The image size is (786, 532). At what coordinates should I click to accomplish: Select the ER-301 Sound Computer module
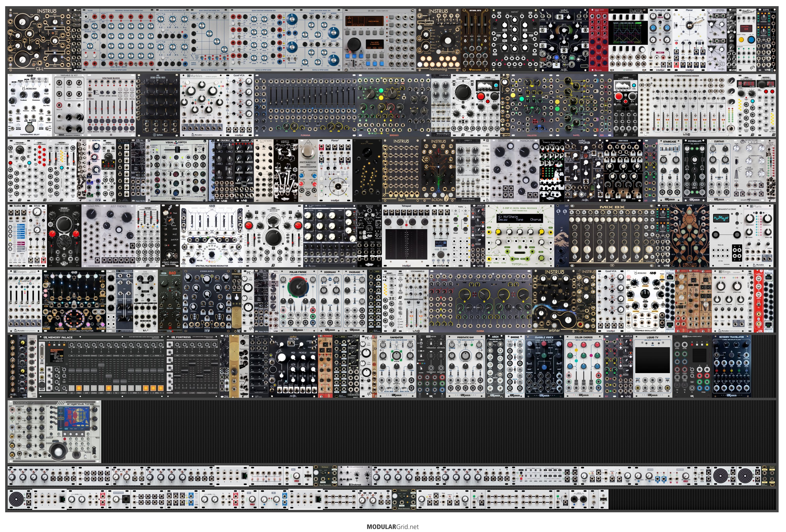pos(379,40)
